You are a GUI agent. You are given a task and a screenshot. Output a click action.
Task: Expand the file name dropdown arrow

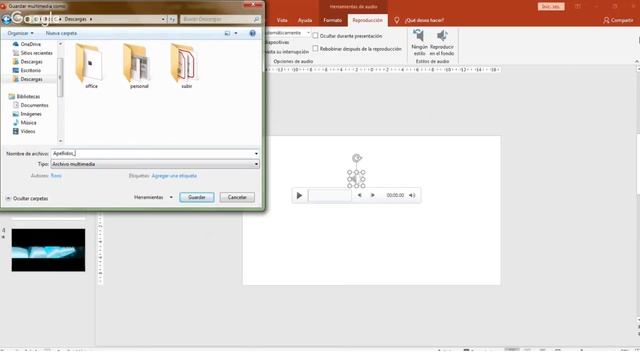(256, 153)
